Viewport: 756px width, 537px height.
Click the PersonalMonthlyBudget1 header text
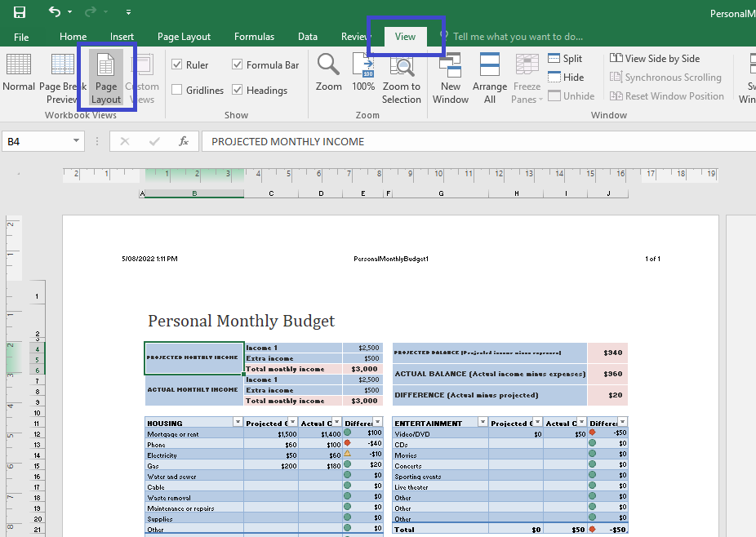coord(391,259)
